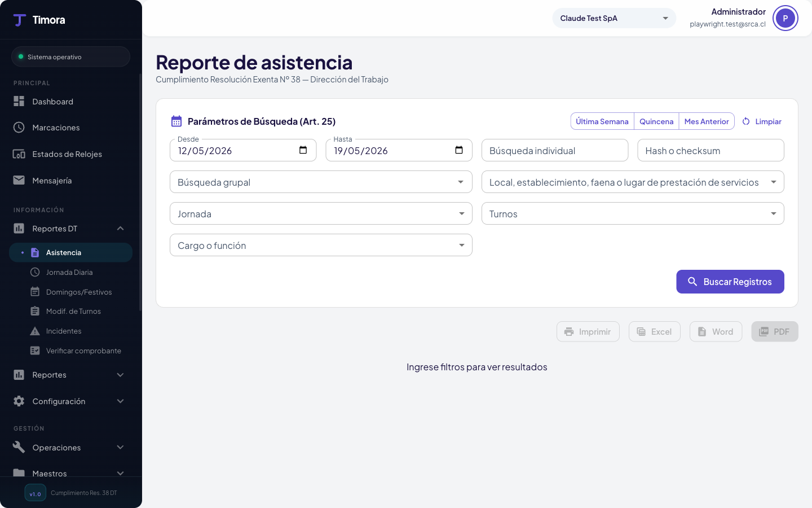Expand the Maestros section chevron
Image resolution: width=812 pixels, height=508 pixels.
pyautogui.click(x=120, y=473)
